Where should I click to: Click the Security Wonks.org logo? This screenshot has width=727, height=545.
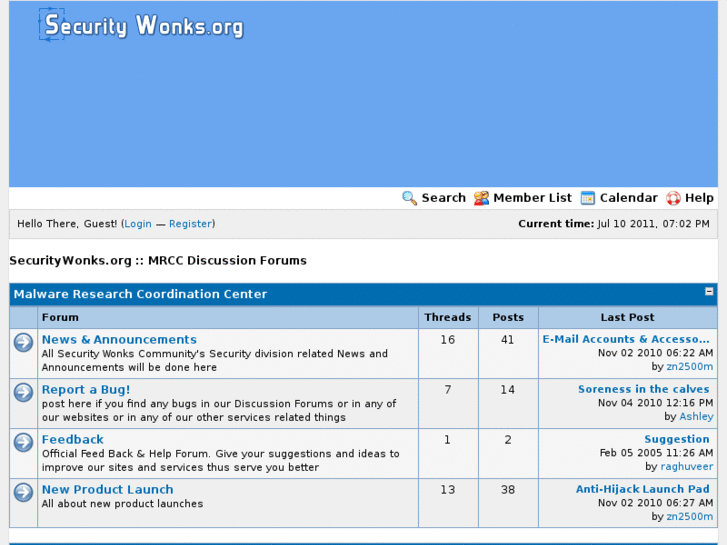coord(141,25)
